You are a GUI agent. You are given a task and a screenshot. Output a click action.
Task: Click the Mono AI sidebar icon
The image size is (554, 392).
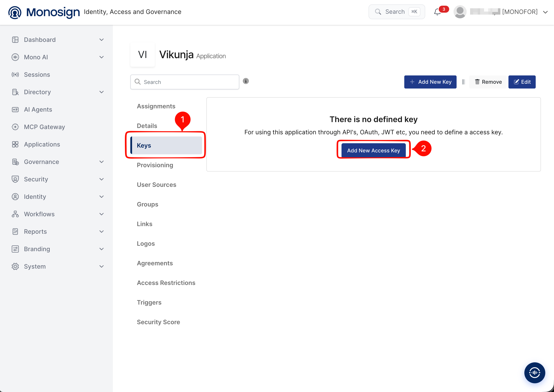click(15, 57)
